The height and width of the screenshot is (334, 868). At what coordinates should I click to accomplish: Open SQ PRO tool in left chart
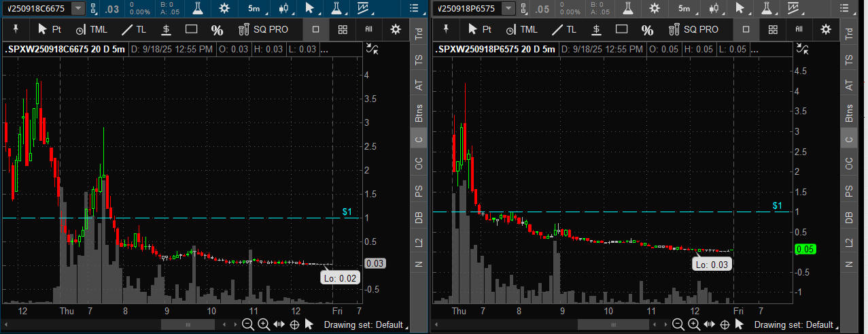(x=262, y=30)
